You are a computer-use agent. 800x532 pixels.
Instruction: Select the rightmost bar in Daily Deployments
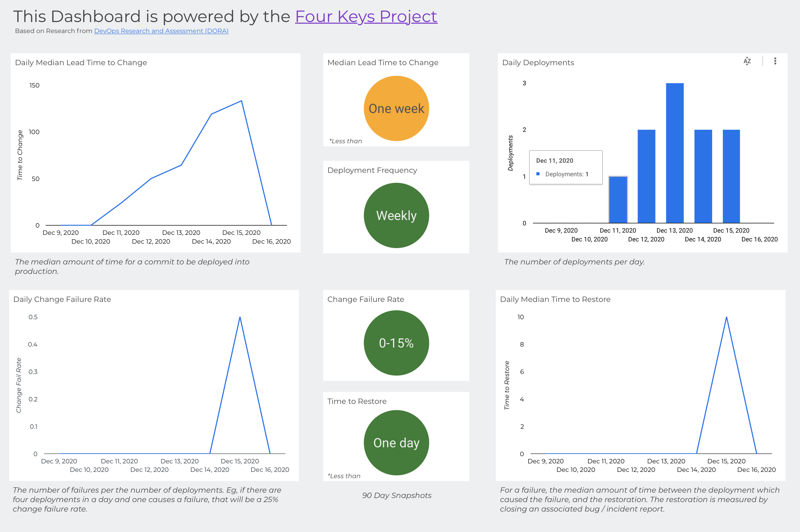click(x=731, y=176)
